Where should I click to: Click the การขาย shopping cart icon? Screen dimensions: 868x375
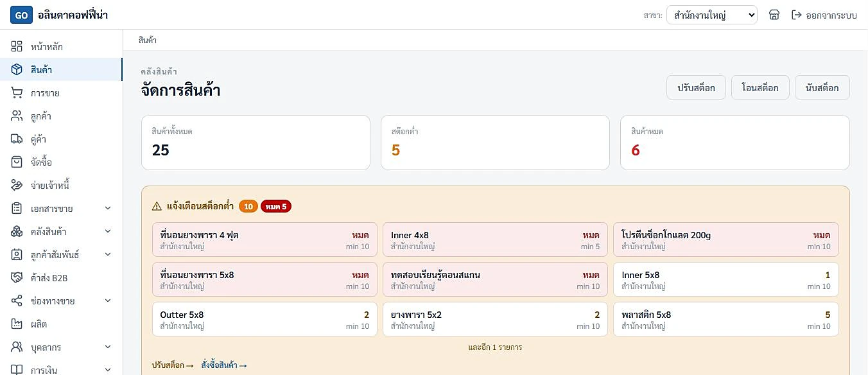pyautogui.click(x=17, y=93)
